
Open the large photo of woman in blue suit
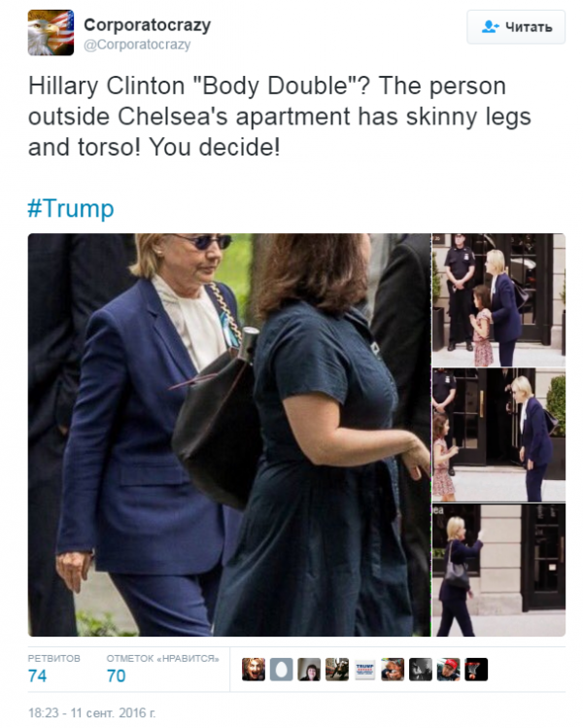229,434
